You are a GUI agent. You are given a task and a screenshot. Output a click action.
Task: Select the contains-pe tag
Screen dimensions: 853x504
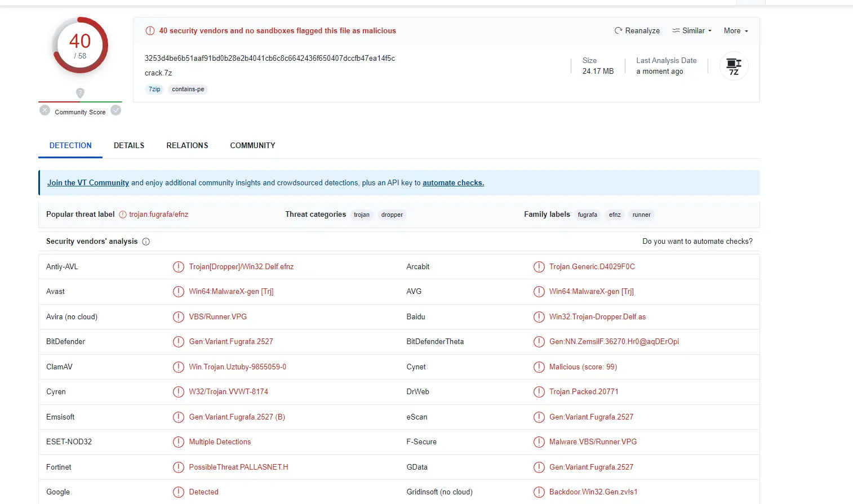tap(188, 90)
